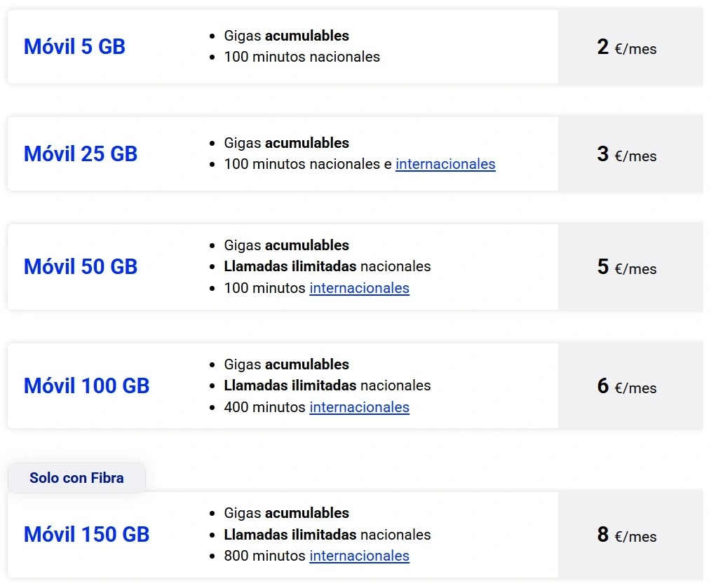711x588 pixels.
Task: Click internacionales link beside 400 minutos
Action: pos(359,407)
